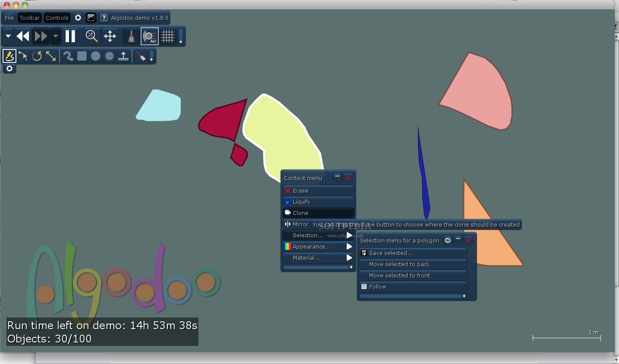
Task: Select the Plane tool
Action: click(123, 56)
